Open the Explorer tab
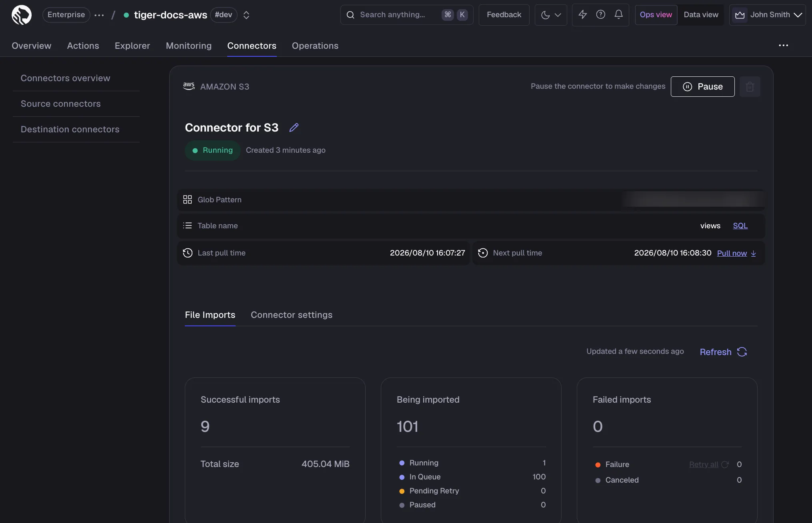 tap(132, 46)
